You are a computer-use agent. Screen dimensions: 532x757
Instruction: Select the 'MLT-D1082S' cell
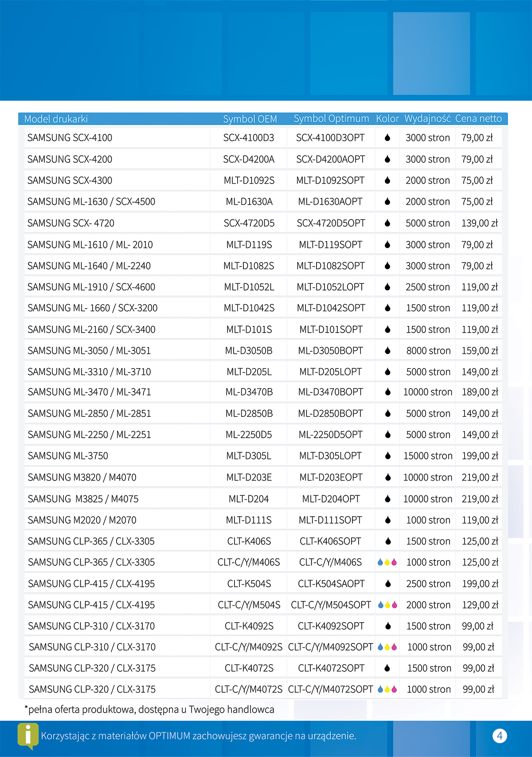pos(249,266)
